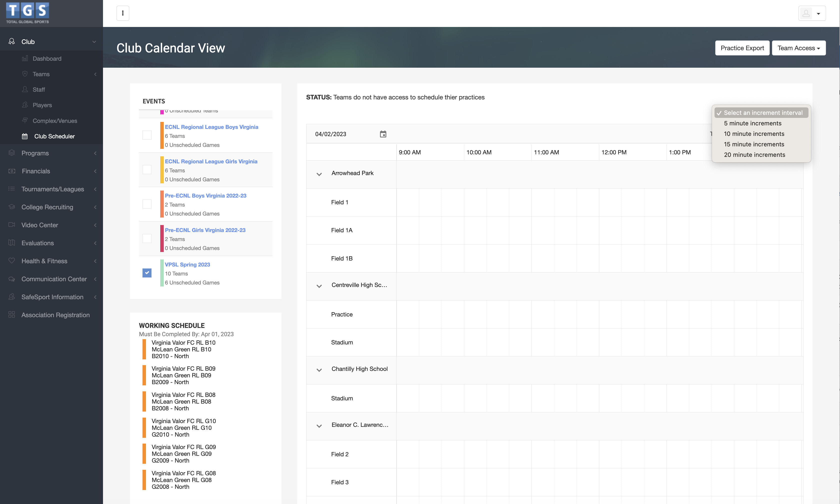
Task: Uncheck the VPSL Spring 2023 checkbox
Action: point(147,273)
